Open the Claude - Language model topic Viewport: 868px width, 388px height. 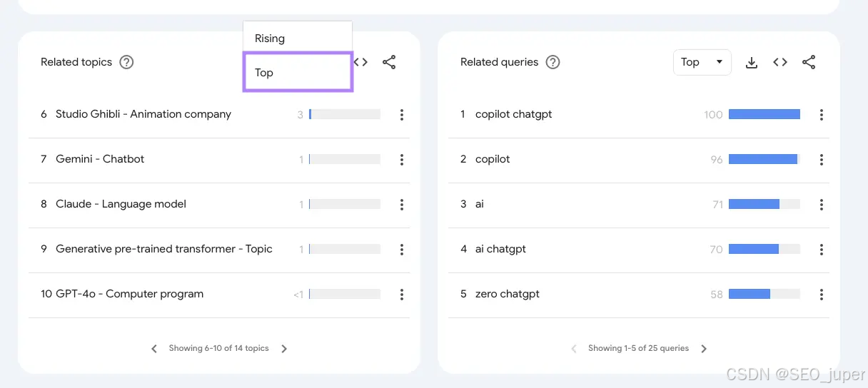(121, 204)
